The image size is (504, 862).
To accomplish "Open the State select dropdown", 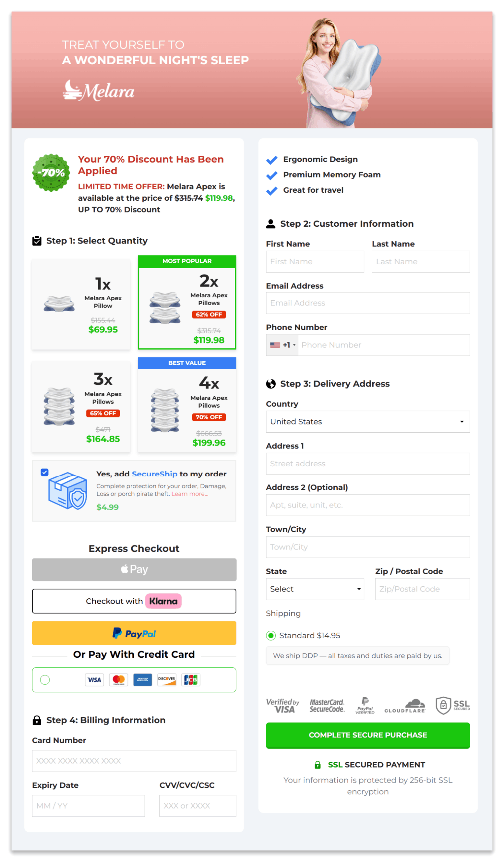I will [x=315, y=589].
